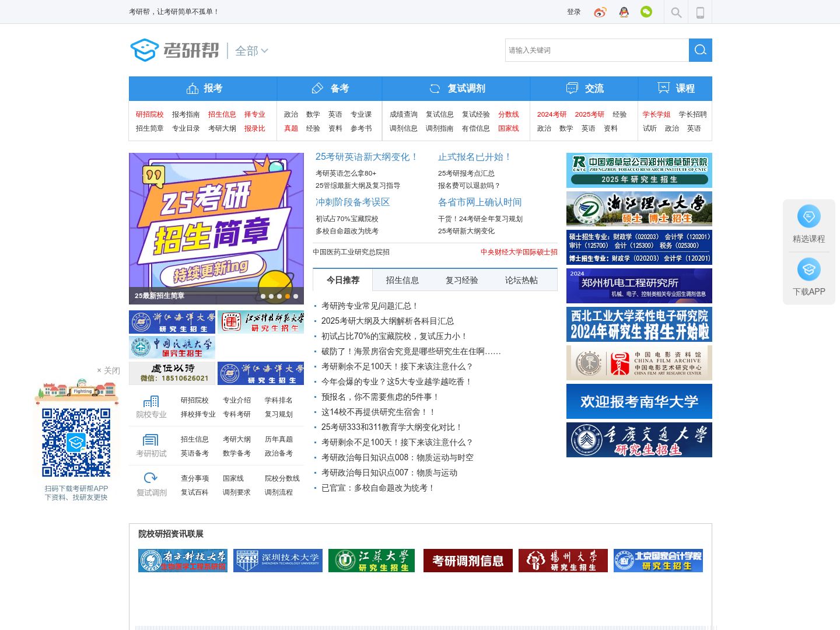
Task: Switch to 招生信息 tab
Action: click(402, 280)
